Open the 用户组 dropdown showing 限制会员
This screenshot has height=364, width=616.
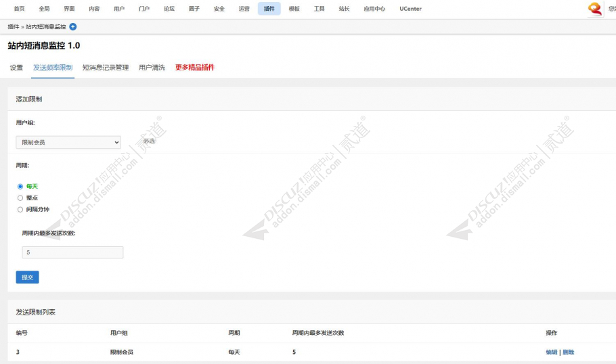point(68,143)
